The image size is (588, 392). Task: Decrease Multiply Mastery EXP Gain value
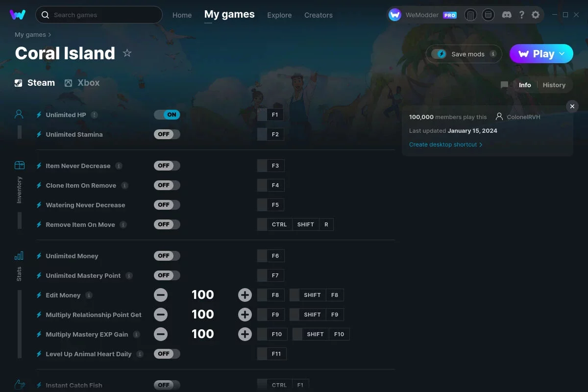[x=161, y=334]
